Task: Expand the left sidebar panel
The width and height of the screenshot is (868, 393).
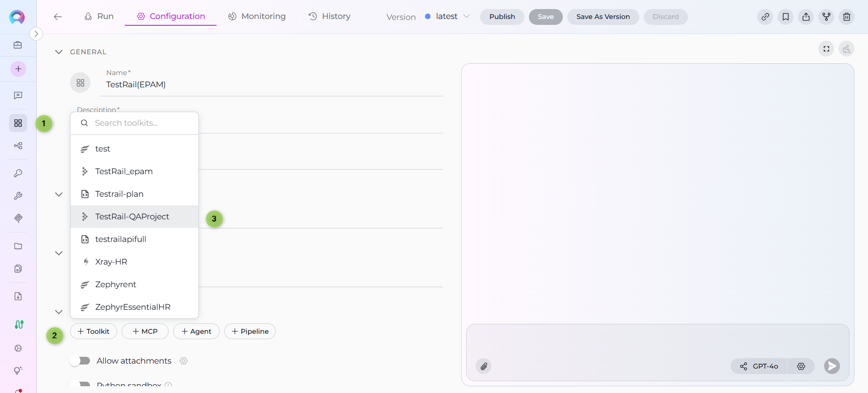Action: pyautogui.click(x=36, y=34)
